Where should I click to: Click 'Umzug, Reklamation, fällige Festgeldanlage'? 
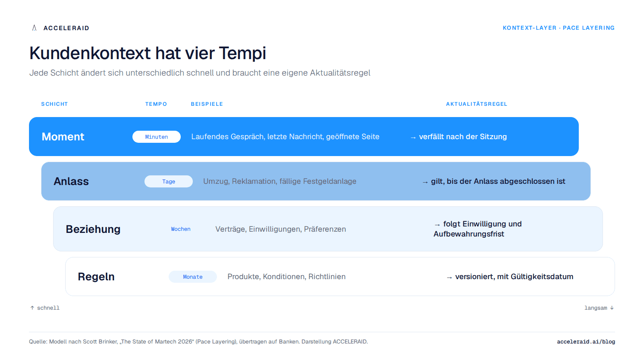(x=280, y=181)
